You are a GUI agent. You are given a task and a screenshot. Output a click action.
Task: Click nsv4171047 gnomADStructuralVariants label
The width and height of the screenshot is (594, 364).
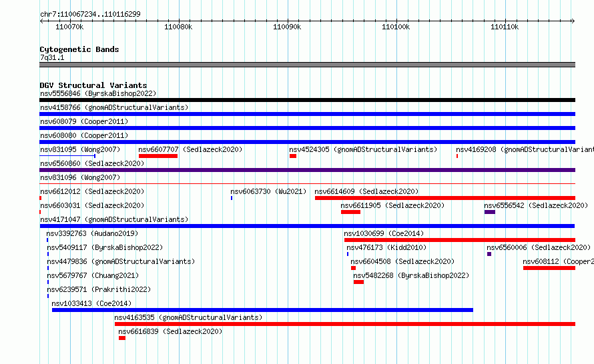coord(114,219)
